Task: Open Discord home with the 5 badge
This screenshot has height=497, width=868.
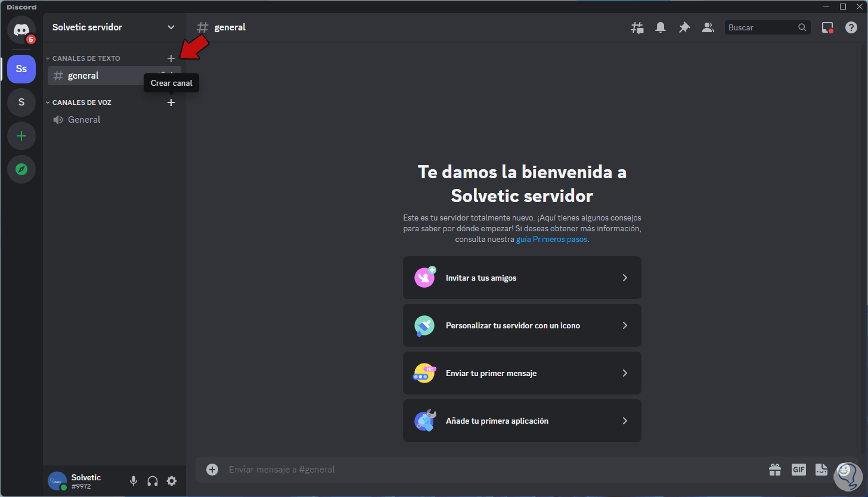Action: 21,29
